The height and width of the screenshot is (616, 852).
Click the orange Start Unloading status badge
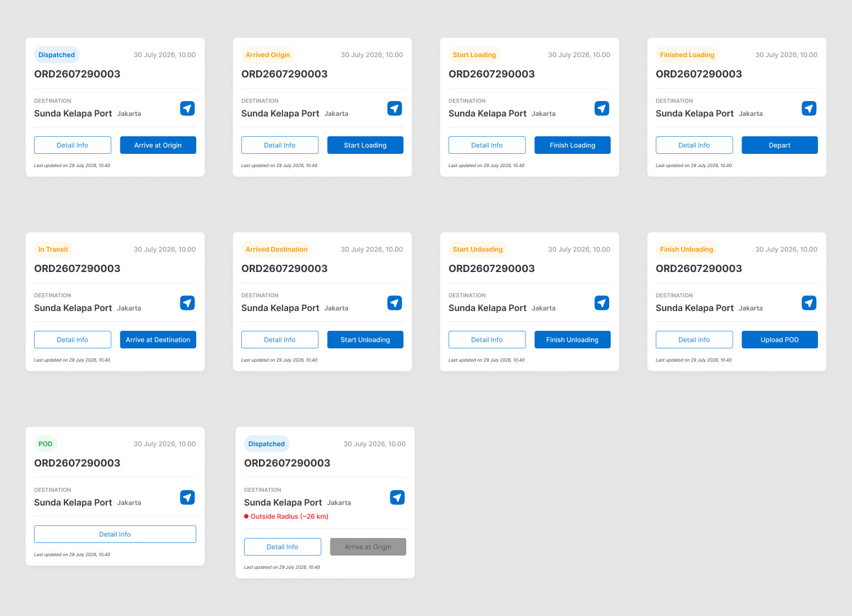pyautogui.click(x=478, y=249)
